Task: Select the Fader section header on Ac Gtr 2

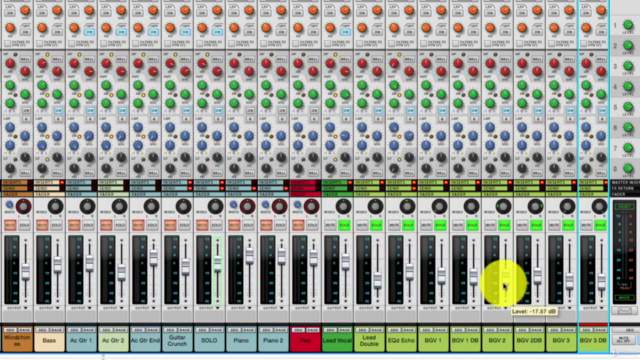Action: pos(113,194)
